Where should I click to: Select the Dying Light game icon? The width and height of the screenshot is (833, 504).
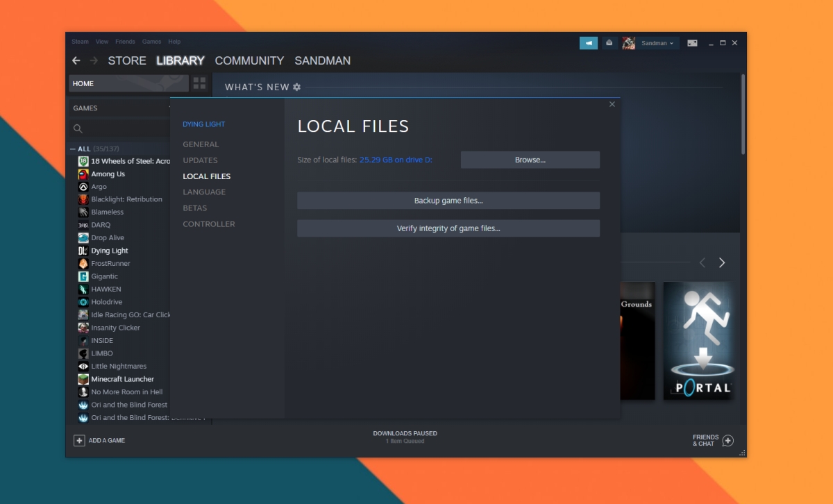[84, 251]
